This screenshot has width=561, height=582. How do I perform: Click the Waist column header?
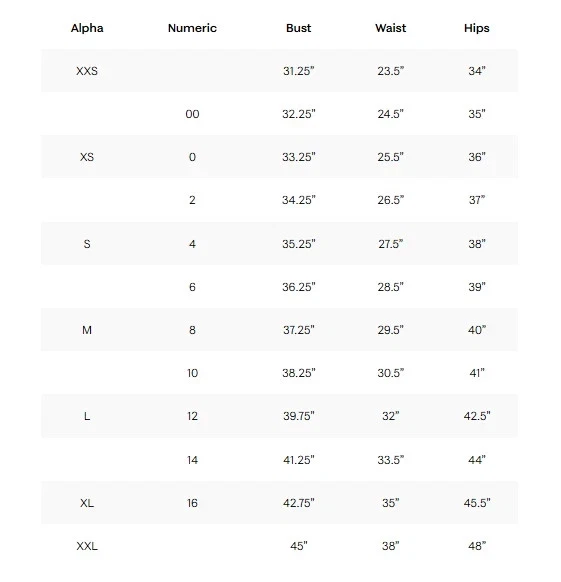pyautogui.click(x=391, y=28)
